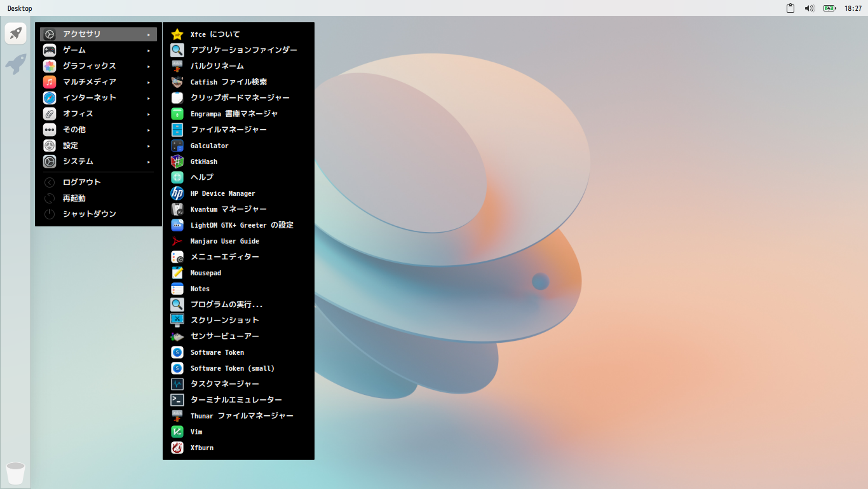
Task: Click the Xfburn flame icon
Action: click(x=177, y=448)
